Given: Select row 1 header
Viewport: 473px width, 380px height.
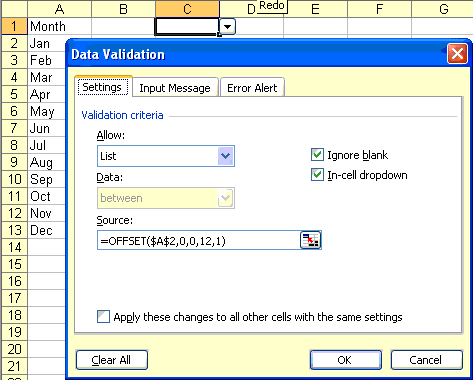Looking at the screenshot, I should (x=14, y=26).
